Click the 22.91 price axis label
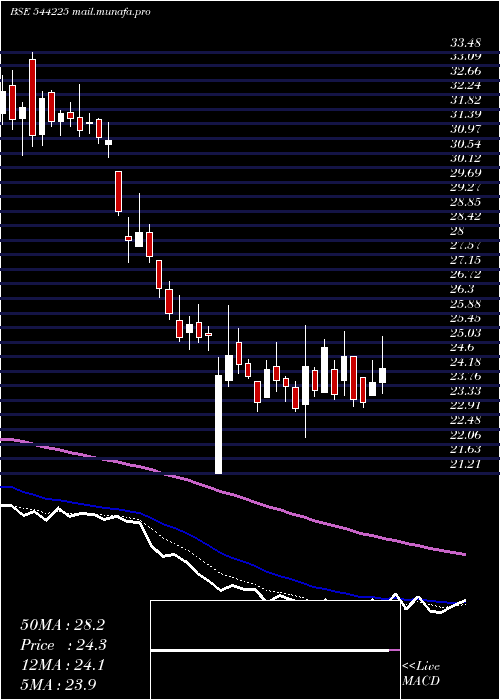The width and height of the screenshot is (500, 700). tap(466, 406)
